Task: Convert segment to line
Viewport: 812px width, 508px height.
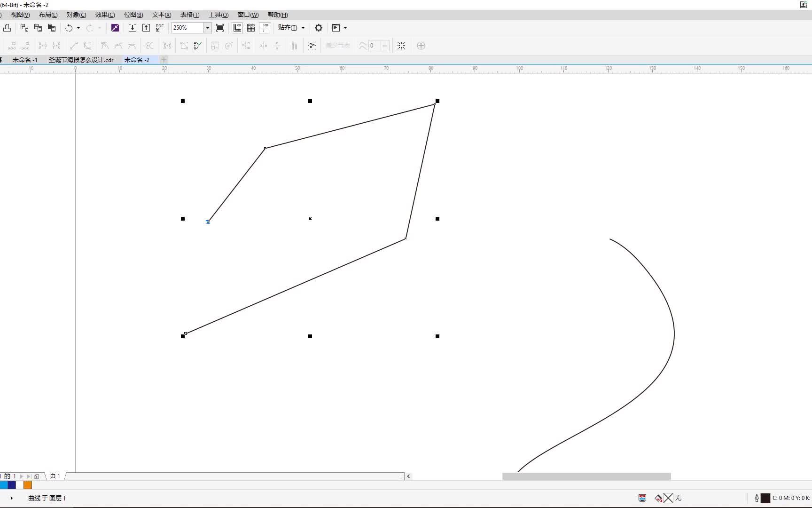Action: [74, 46]
